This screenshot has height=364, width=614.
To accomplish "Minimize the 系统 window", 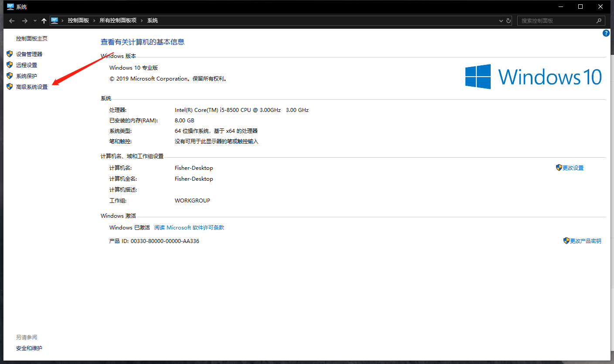I will coord(560,7).
